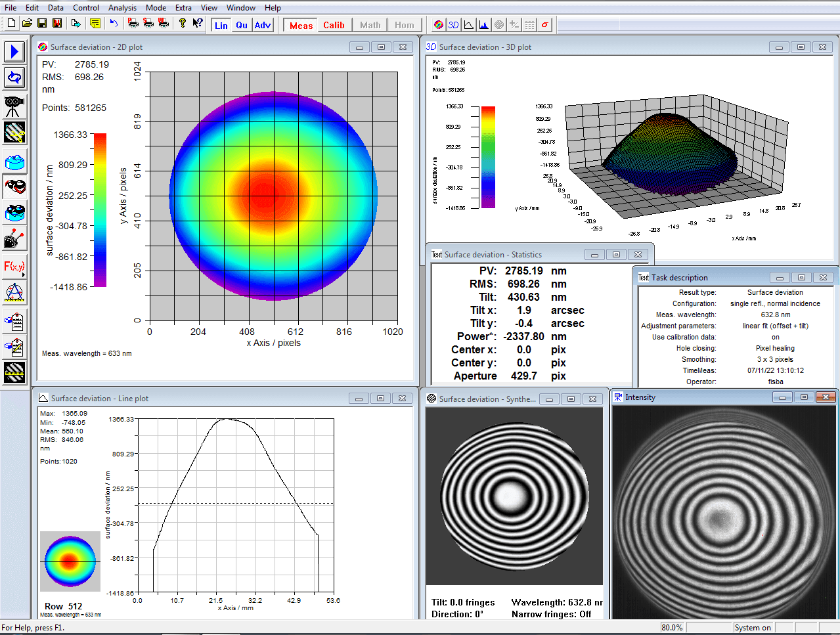The height and width of the screenshot is (635, 840).
Task: Toggle Qu mode button
Action: [242, 25]
